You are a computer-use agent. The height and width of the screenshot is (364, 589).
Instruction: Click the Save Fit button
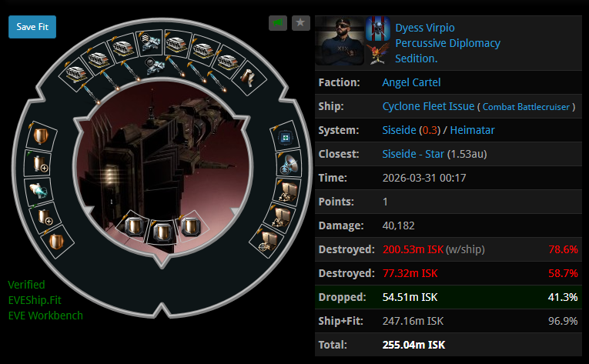[32, 27]
